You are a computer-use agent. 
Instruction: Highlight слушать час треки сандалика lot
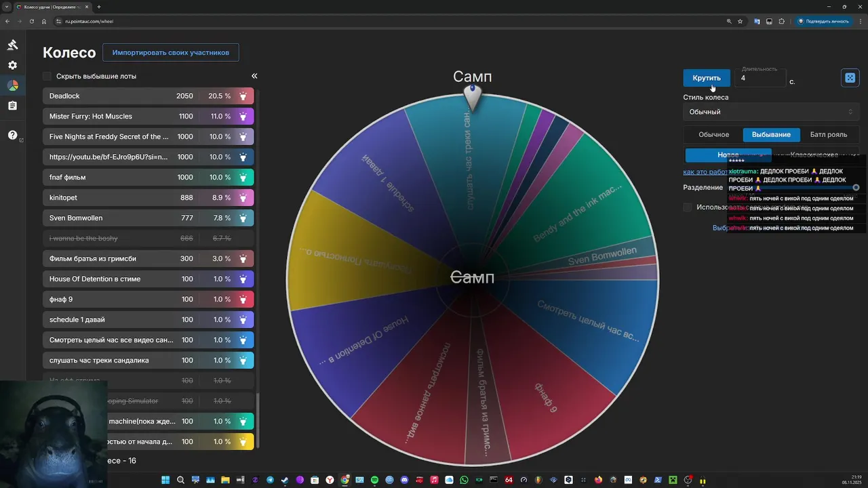243,361
